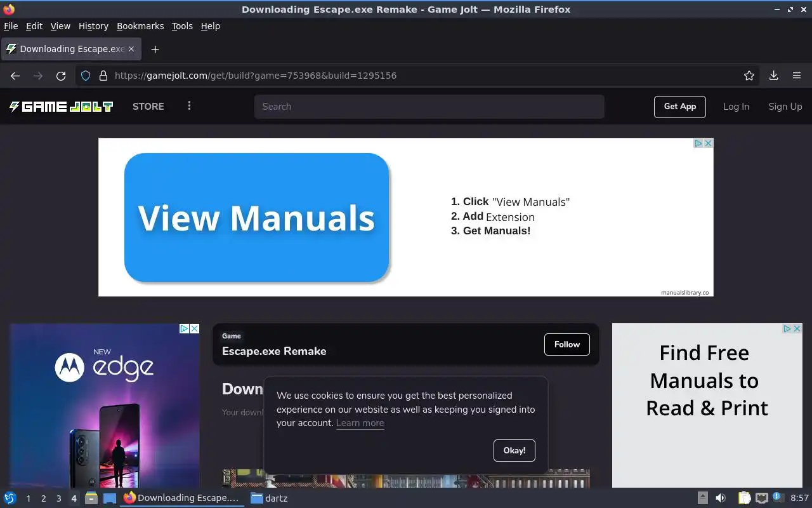Follow the Escape.exe Remake game
Screen dimensions: 812x508
click(566, 344)
